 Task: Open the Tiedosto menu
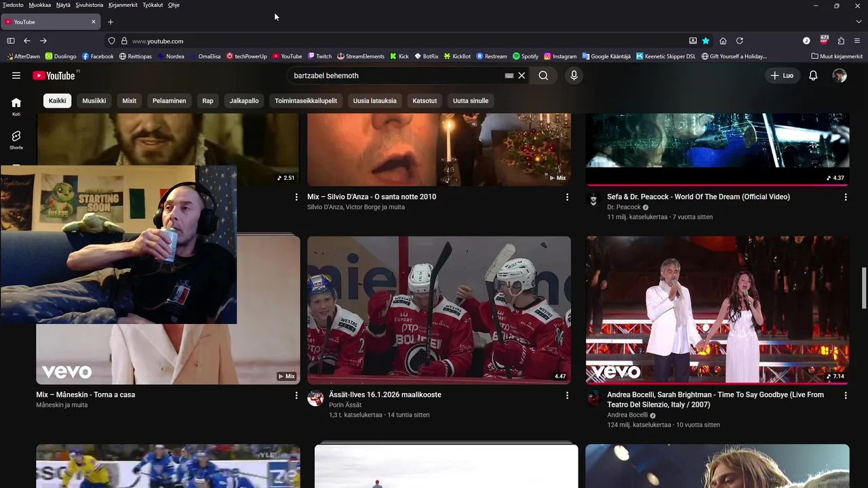(x=13, y=5)
